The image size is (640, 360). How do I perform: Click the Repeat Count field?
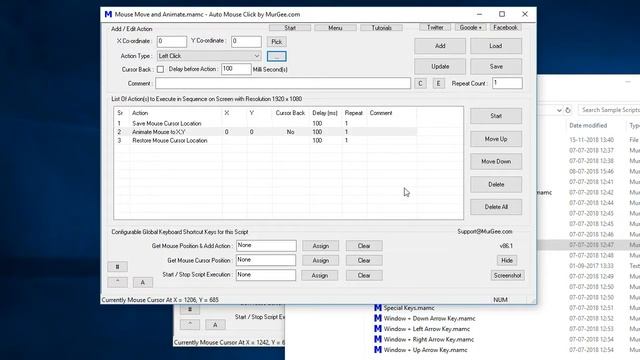coord(507,83)
